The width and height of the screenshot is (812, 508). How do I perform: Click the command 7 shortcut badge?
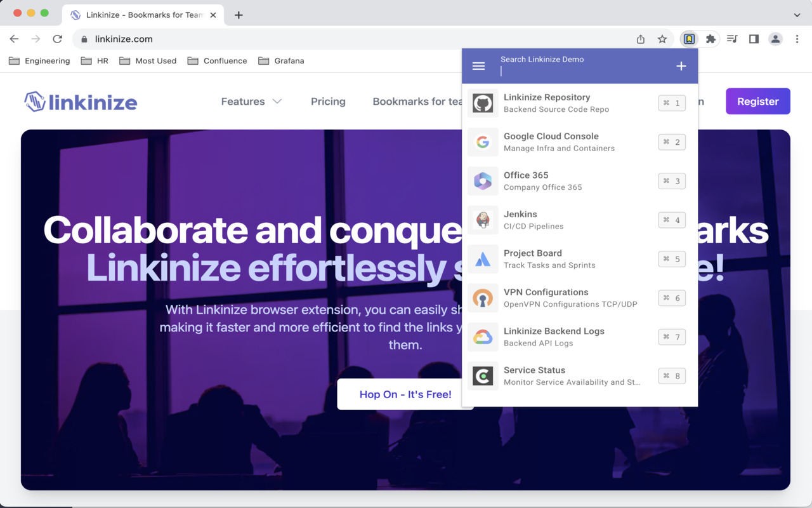tap(672, 337)
